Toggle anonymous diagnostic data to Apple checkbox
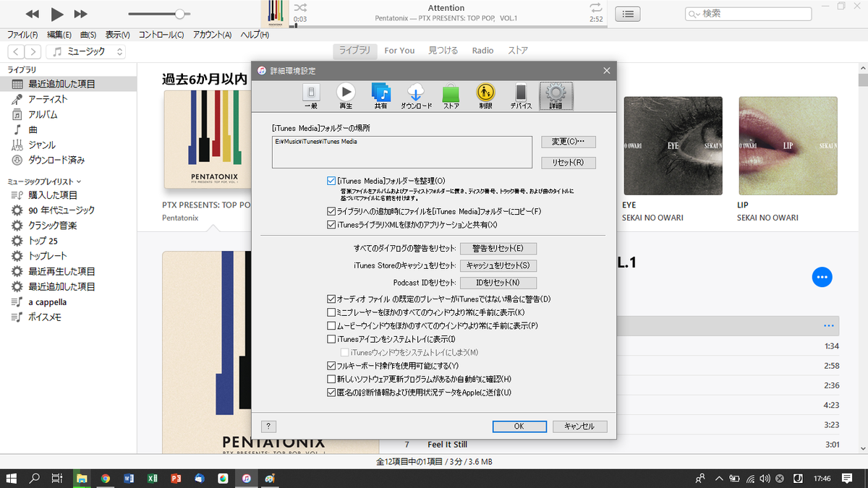 (x=331, y=393)
